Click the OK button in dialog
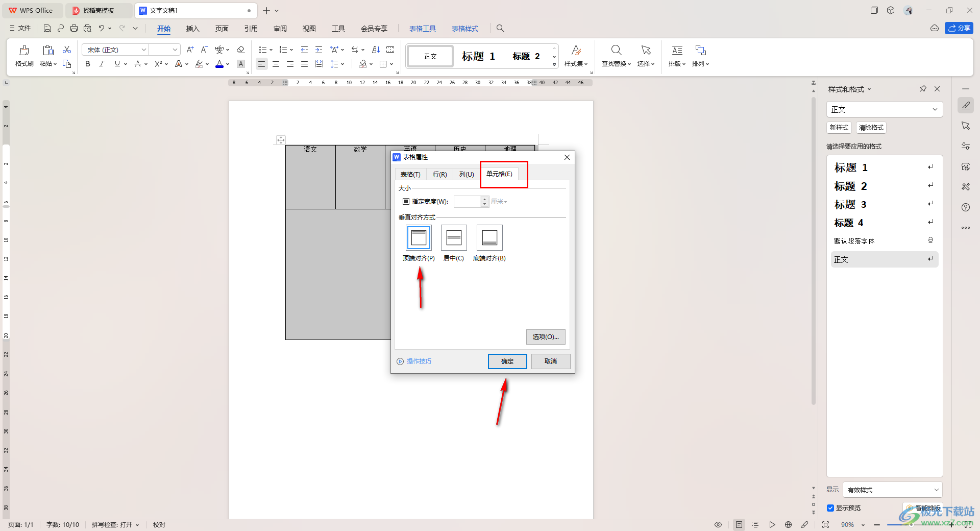The height and width of the screenshot is (531, 980). pos(507,361)
